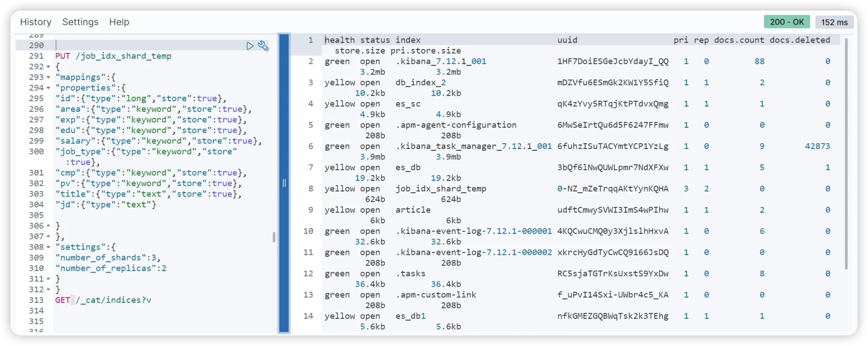The width and height of the screenshot is (868, 346).
Task: Click fold end marker on line 307
Action: pyautogui.click(x=48, y=236)
